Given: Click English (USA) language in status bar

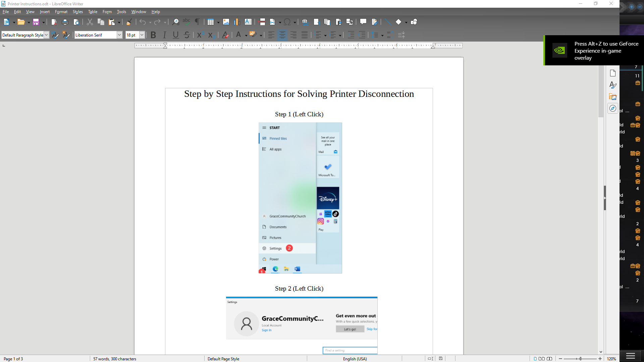Looking at the screenshot, I should pyautogui.click(x=355, y=359).
